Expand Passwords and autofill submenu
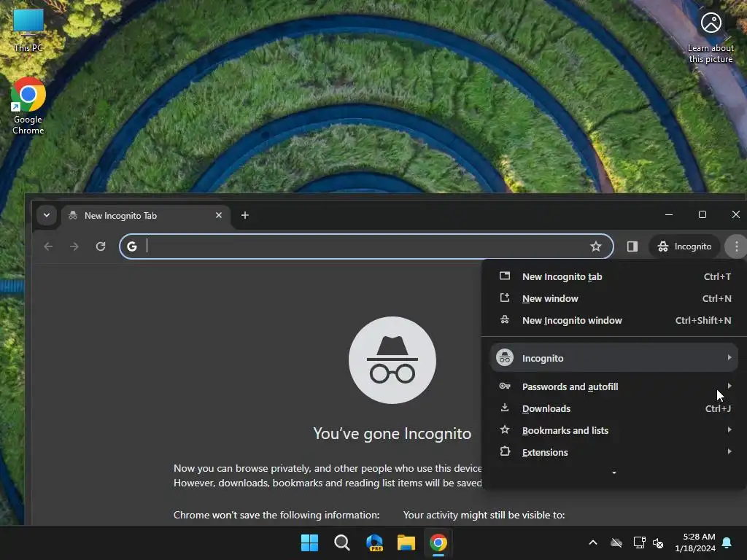 614,386
